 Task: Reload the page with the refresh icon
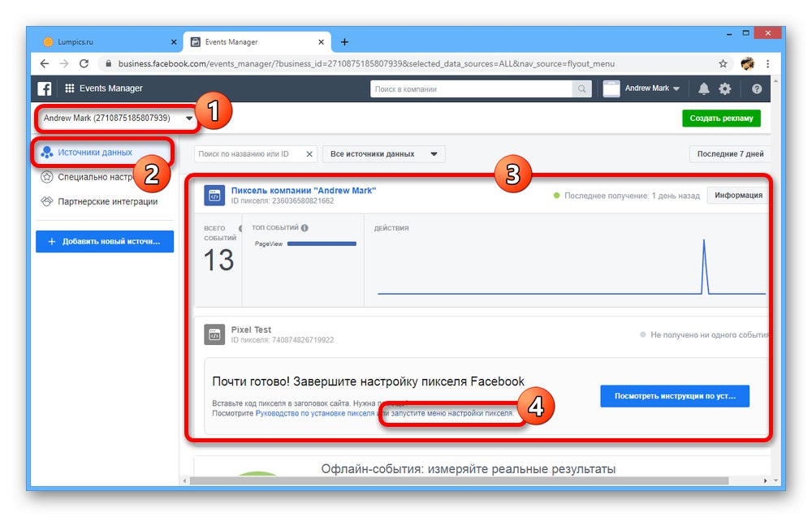coord(84,63)
